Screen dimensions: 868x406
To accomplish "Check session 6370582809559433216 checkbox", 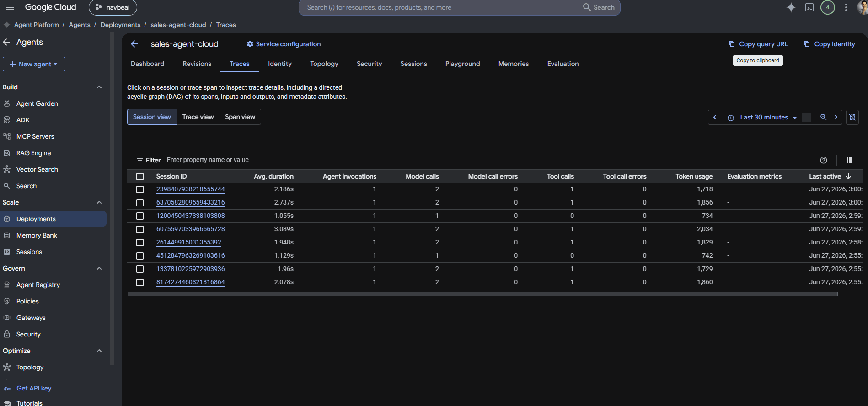I will [x=140, y=203].
